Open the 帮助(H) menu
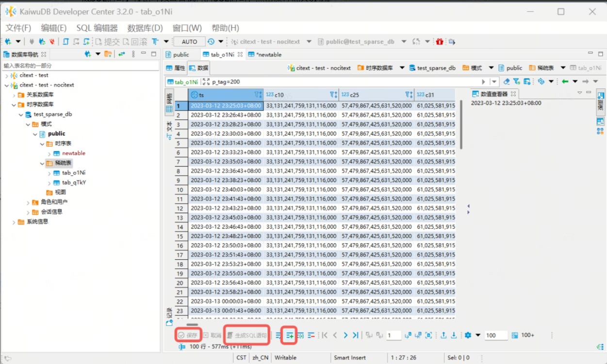 click(x=225, y=28)
